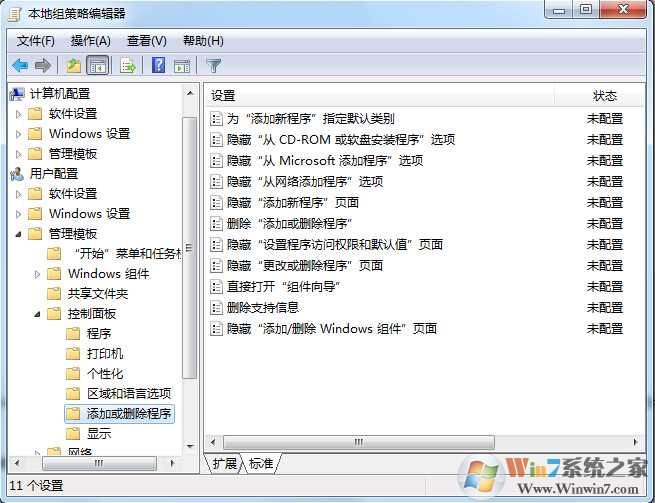The width and height of the screenshot is (655, 503).
Task: Click policy icon for 隐藏"添加/删除 Windows 组件"页面
Action: coord(216,329)
